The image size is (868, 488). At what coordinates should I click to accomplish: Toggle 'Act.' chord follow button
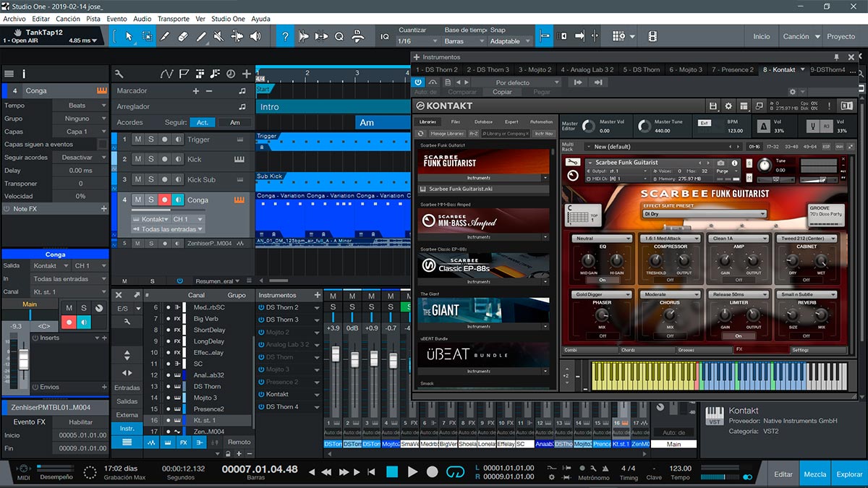coord(203,122)
